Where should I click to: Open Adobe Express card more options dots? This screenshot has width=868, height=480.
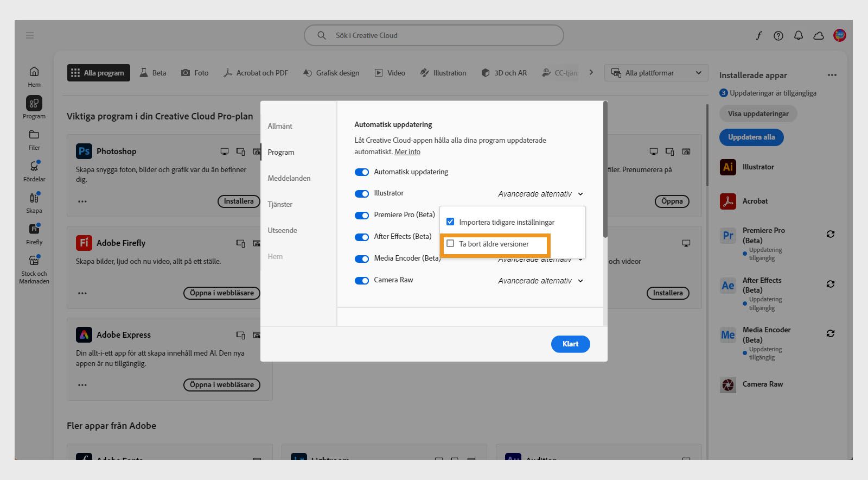[x=82, y=385]
